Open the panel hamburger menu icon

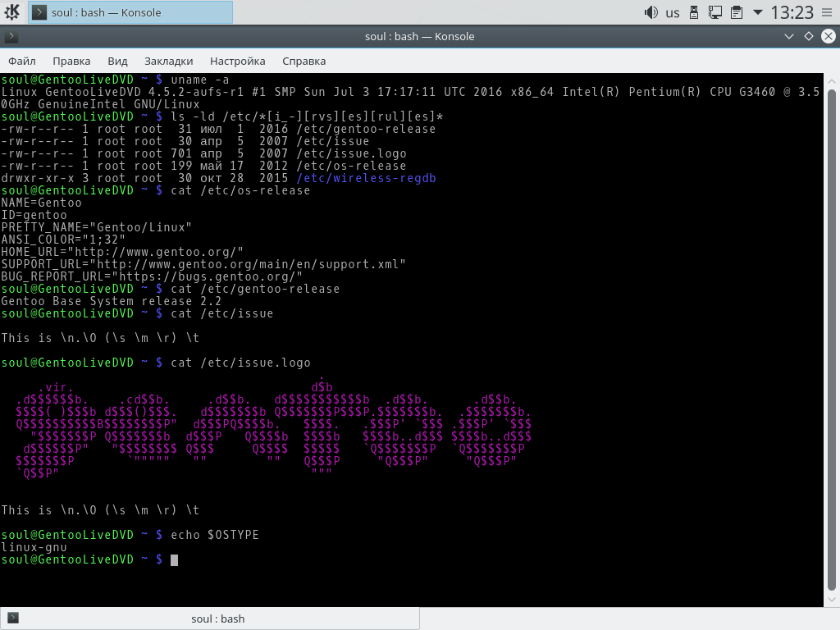pyautogui.click(x=827, y=12)
